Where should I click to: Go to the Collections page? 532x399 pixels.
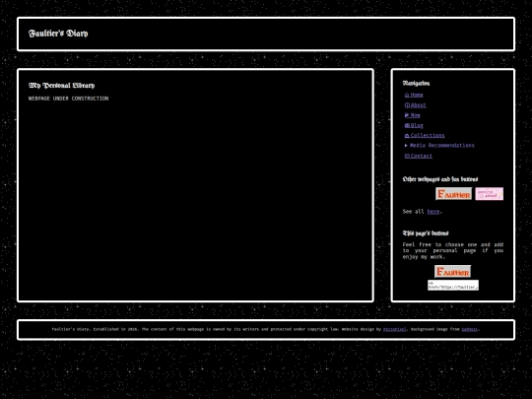[425, 135]
